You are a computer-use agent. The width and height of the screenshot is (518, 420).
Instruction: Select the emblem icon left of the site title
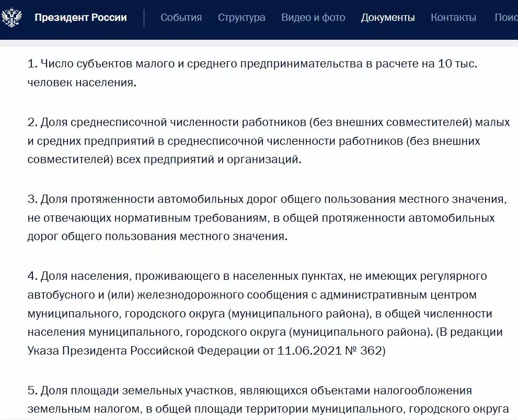[x=12, y=17]
